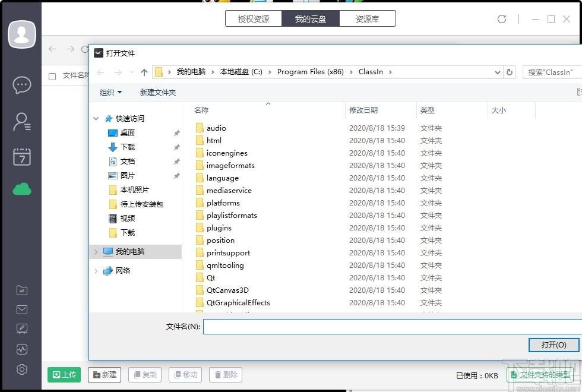Viewport: 582px width, 392px height.
Task: Open the 组织 dropdown menu
Action: (x=110, y=93)
